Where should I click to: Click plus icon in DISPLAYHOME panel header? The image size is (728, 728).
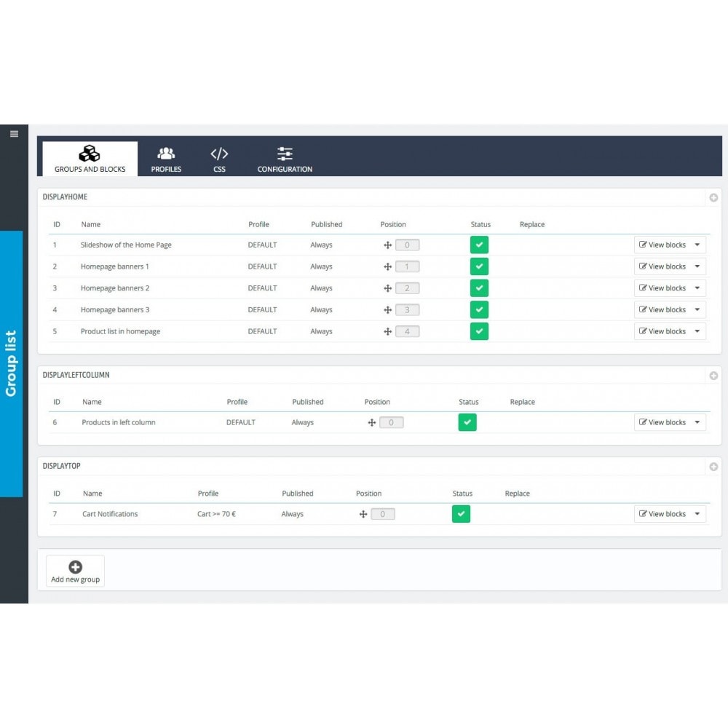tap(713, 197)
